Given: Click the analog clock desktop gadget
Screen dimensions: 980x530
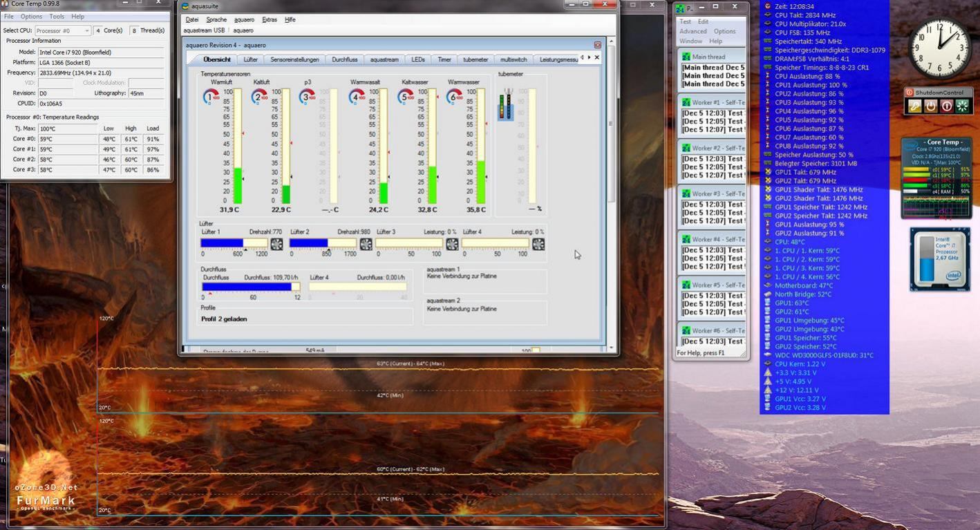Looking at the screenshot, I should pos(939,48).
